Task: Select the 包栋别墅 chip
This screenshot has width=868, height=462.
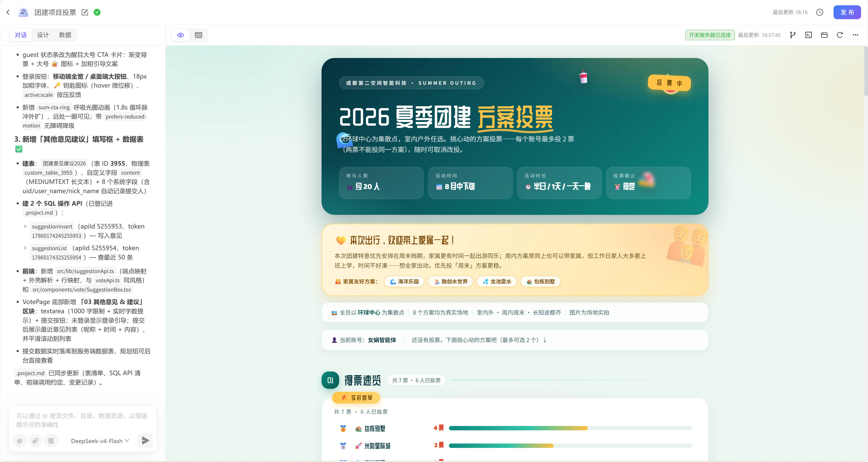Action: coord(540,282)
